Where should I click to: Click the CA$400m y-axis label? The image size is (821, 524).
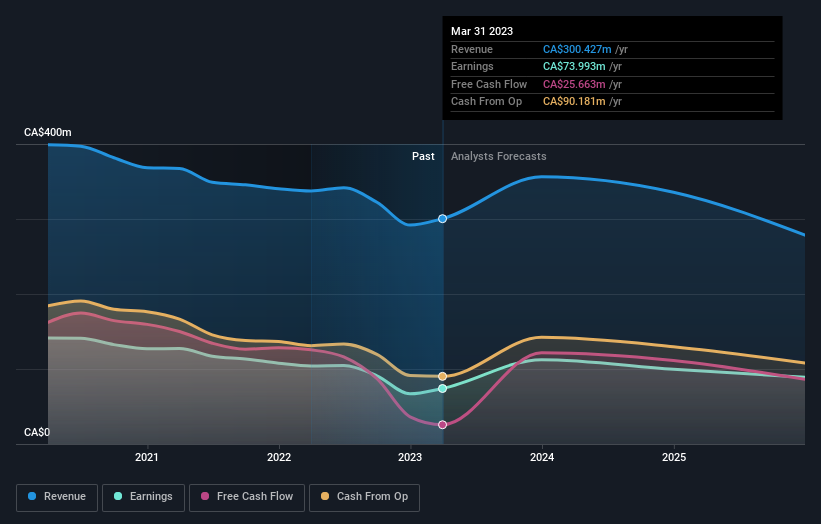[x=48, y=132]
